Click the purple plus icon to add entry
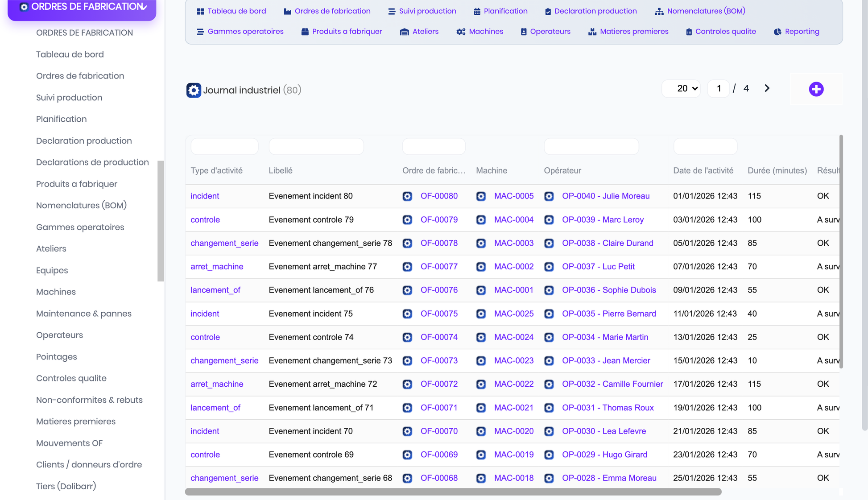This screenshot has height=500, width=868. click(816, 89)
